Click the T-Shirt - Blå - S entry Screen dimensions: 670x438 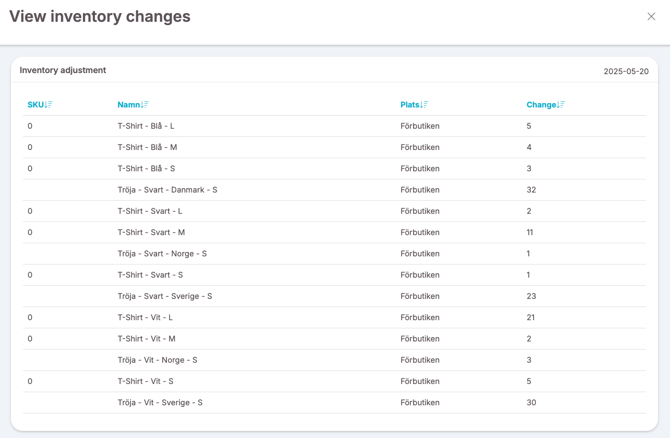[146, 169]
